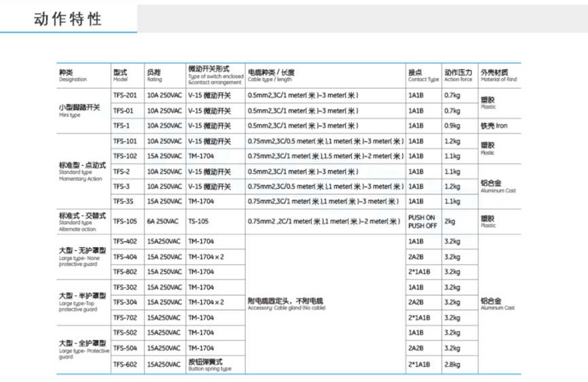Select model TFS-102
The image size is (588, 382).
click(x=125, y=156)
